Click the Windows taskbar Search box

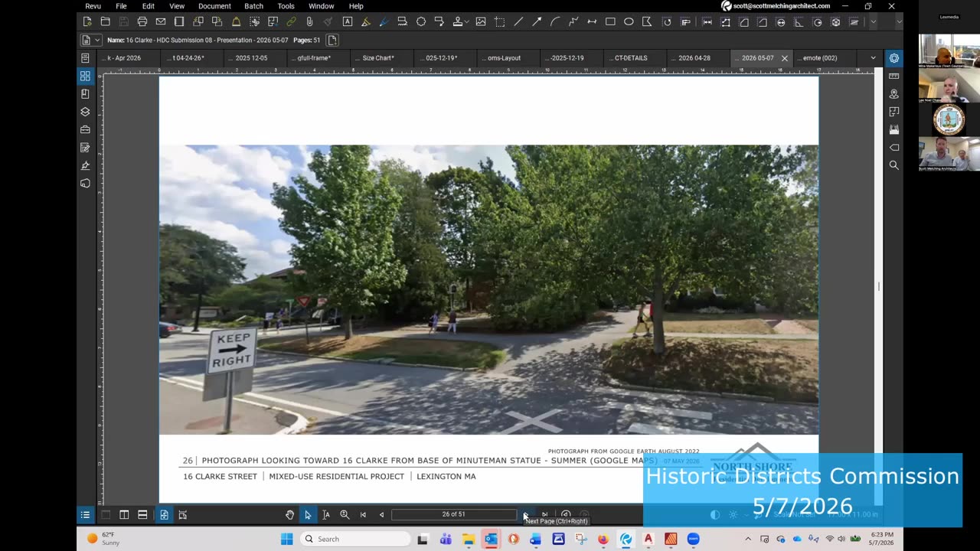[355, 539]
